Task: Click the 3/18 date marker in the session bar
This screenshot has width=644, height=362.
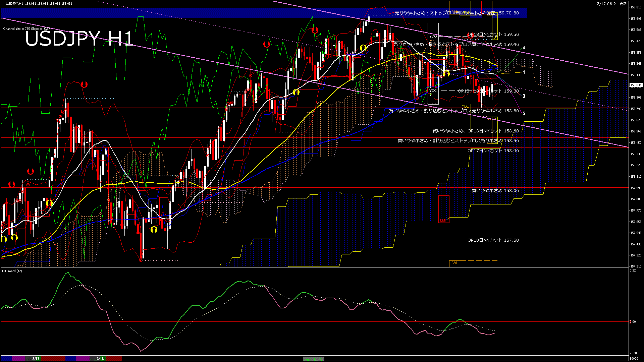Action: (x=100, y=359)
